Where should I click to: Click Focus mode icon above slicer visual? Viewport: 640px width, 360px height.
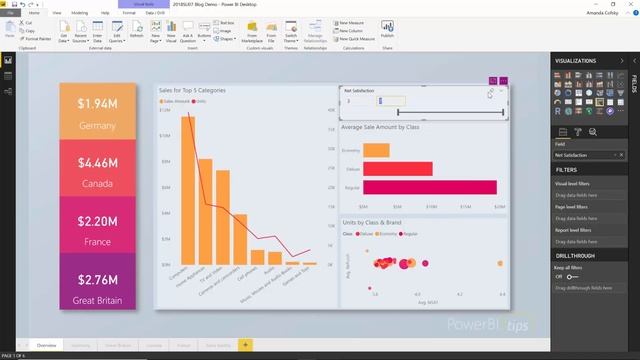[493, 81]
